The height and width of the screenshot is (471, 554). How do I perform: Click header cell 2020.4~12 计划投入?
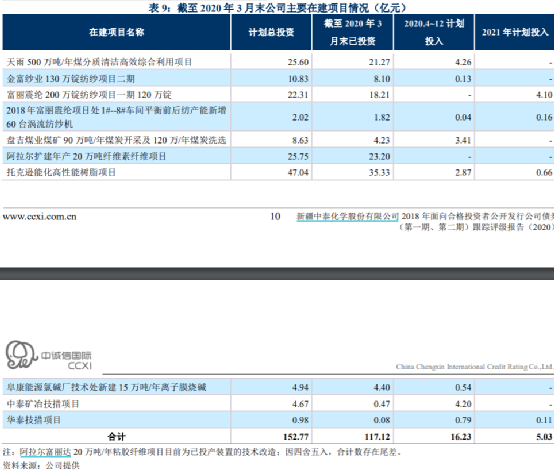434,32
